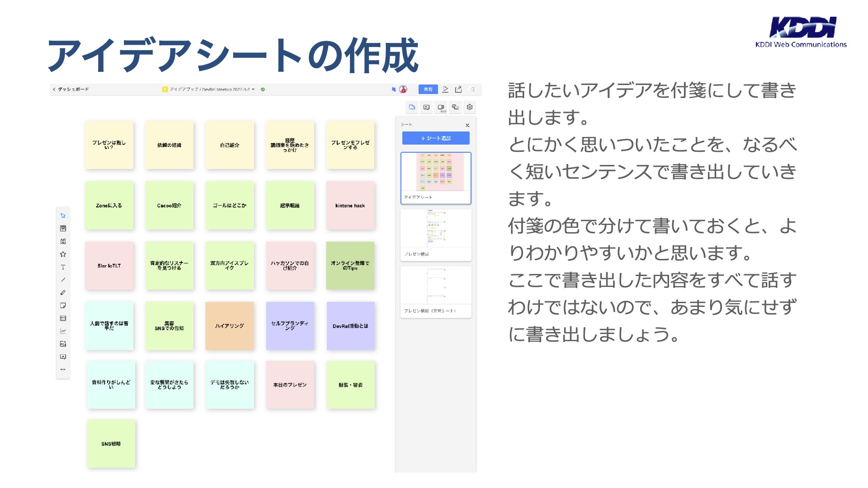Open the shapes library tool
Screen dimensions: 868x488
pos(63,241)
